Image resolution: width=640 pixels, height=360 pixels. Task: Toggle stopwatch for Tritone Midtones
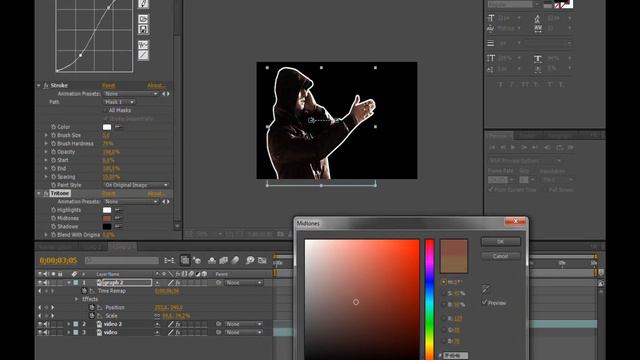53,218
